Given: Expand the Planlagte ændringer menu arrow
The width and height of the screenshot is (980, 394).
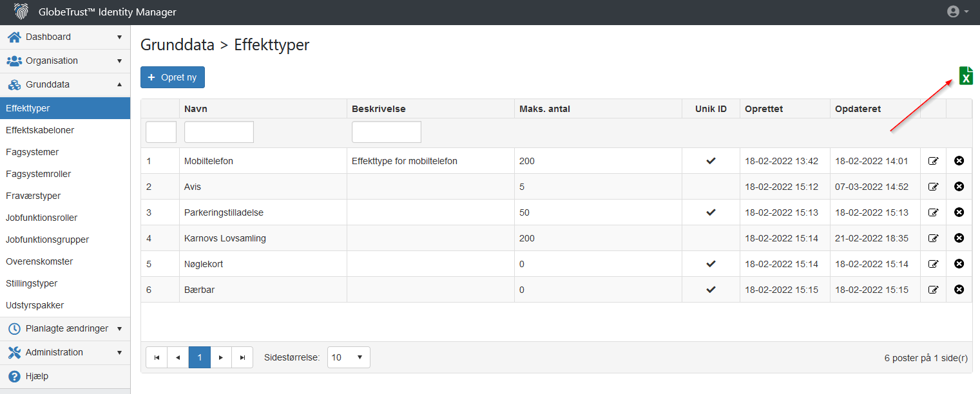Looking at the screenshot, I should coord(119,328).
